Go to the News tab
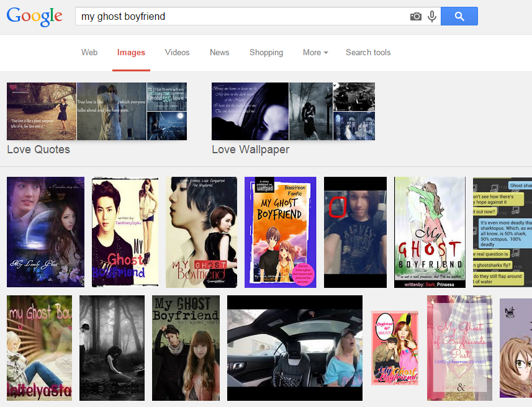Screen dimensions: 532x407 click(x=220, y=53)
